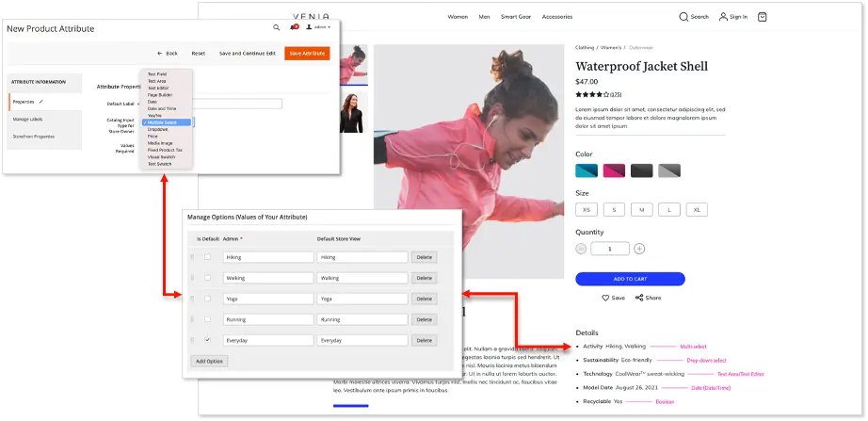Delete the Running option
868x421 pixels.
[424, 319]
